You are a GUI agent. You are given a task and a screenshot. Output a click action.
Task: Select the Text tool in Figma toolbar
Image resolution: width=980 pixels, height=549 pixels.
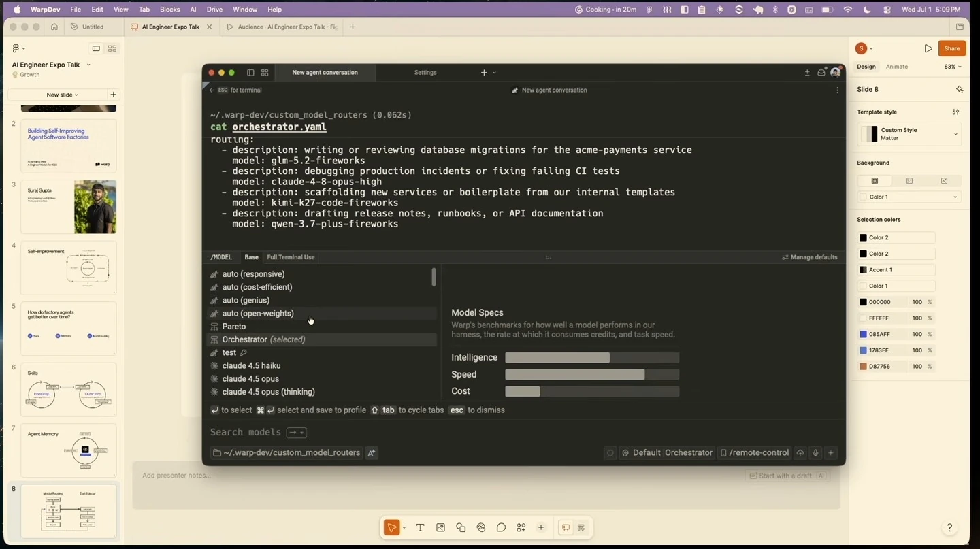[420, 528]
